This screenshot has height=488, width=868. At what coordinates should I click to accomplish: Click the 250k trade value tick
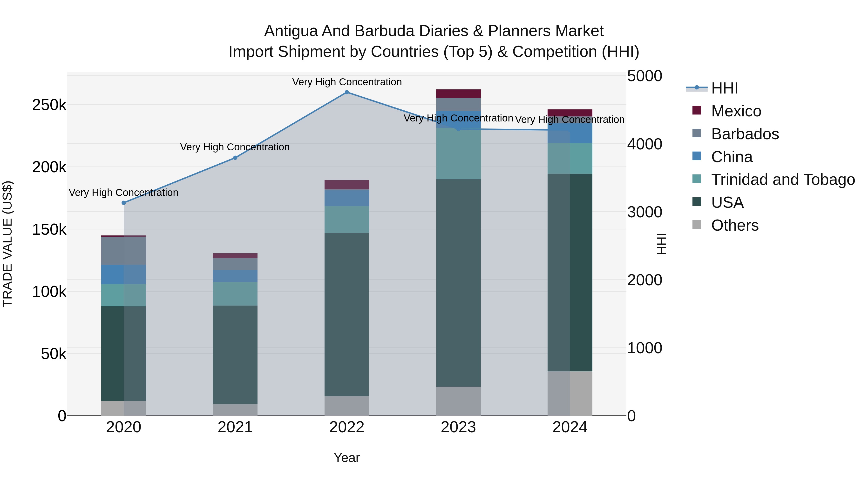[49, 105]
